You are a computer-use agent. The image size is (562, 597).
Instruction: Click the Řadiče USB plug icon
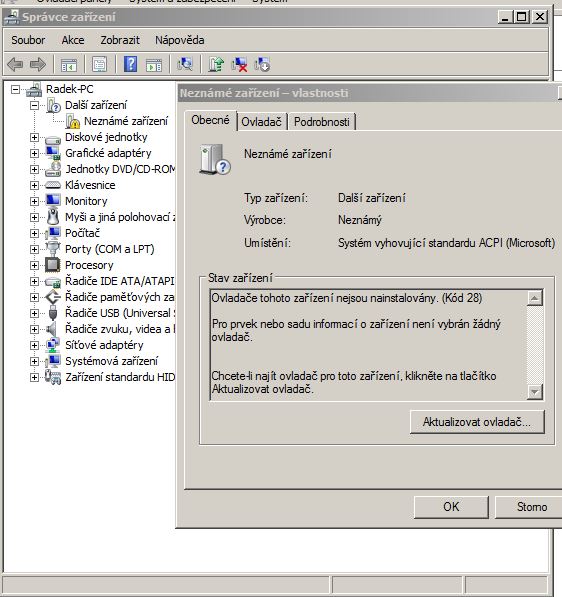point(53,313)
